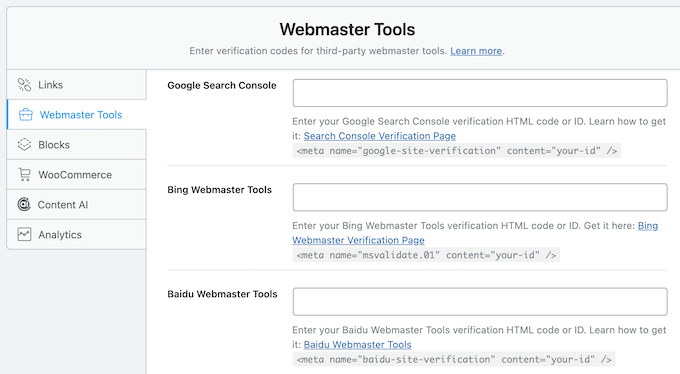
Task: Click the Bing Webmaster Tools label
Action: (x=219, y=190)
